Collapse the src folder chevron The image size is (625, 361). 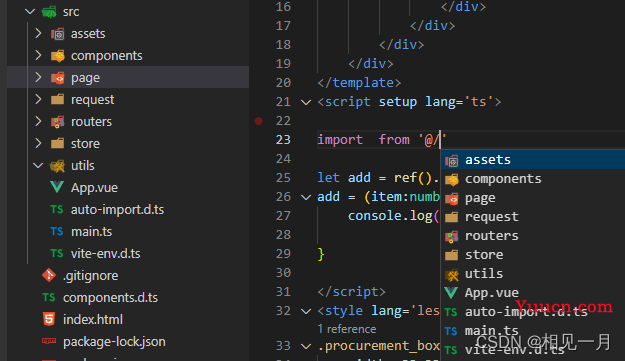pos(30,12)
